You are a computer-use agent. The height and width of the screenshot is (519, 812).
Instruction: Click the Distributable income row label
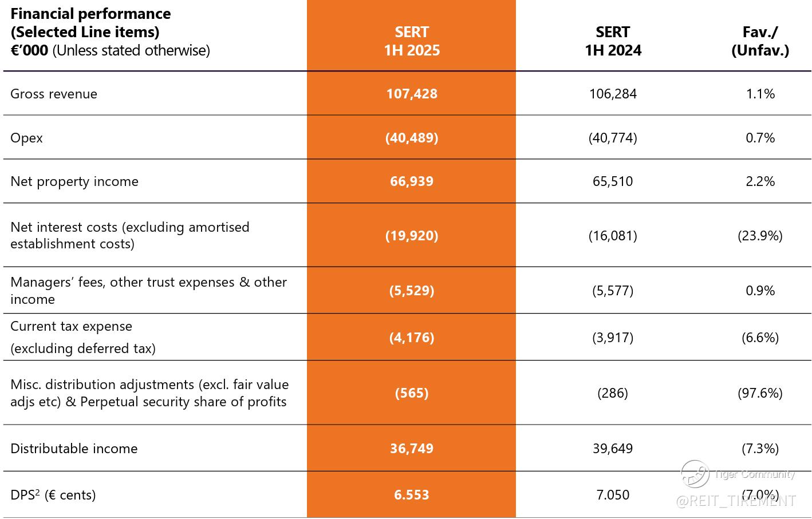click(74, 449)
